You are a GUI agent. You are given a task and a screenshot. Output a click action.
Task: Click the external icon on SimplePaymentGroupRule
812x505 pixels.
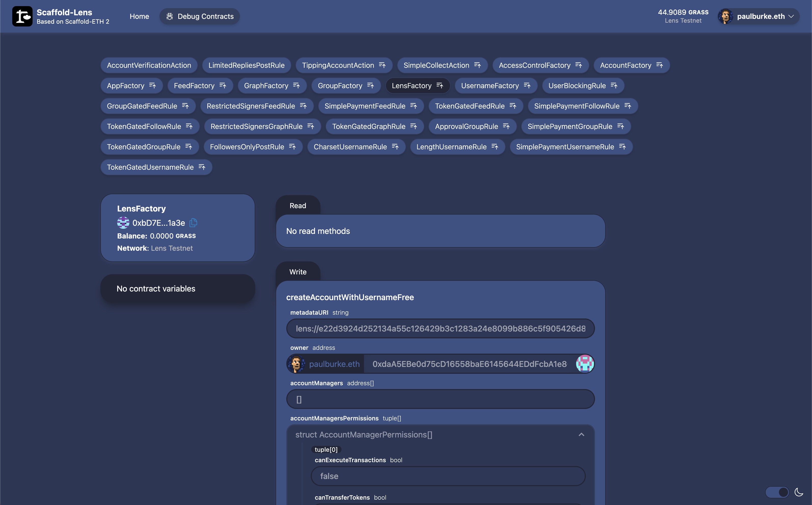coord(621,126)
